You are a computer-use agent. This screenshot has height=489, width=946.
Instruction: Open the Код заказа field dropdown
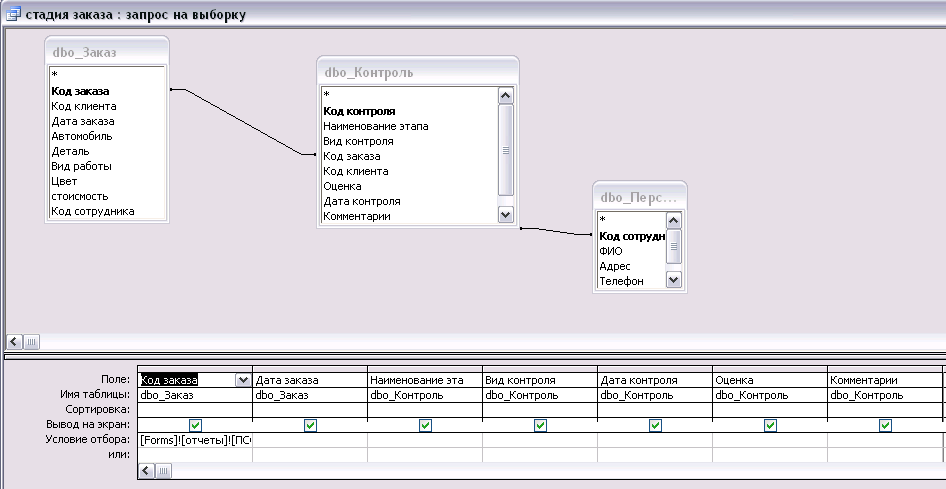coord(243,380)
